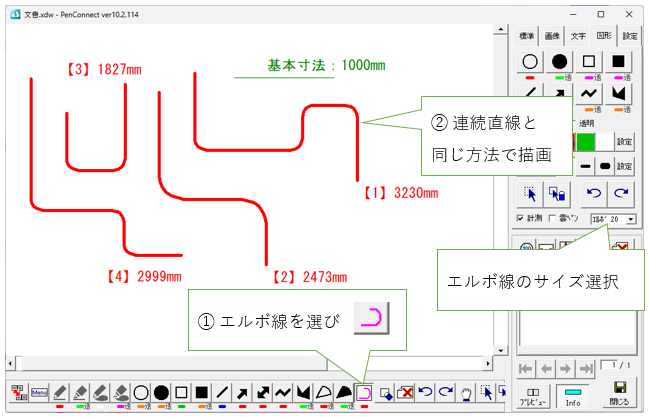
Task: Toggle the 計測 checkbox
Action: point(520,218)
